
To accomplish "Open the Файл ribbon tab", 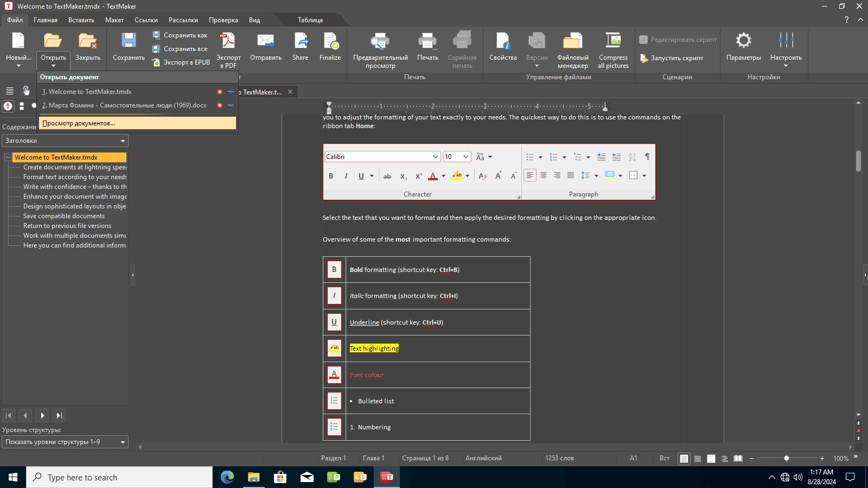I will click(x=15, y=20).
